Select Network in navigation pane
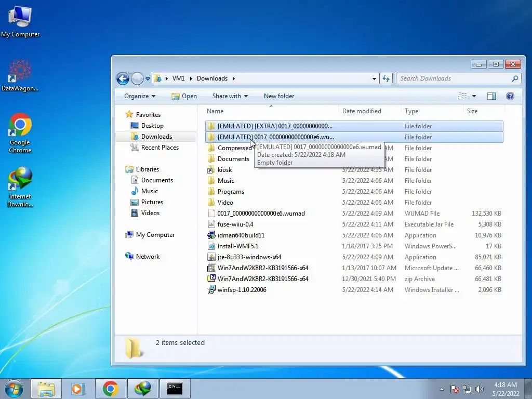Viewport: 532px width, 399px height. point(142,257)
